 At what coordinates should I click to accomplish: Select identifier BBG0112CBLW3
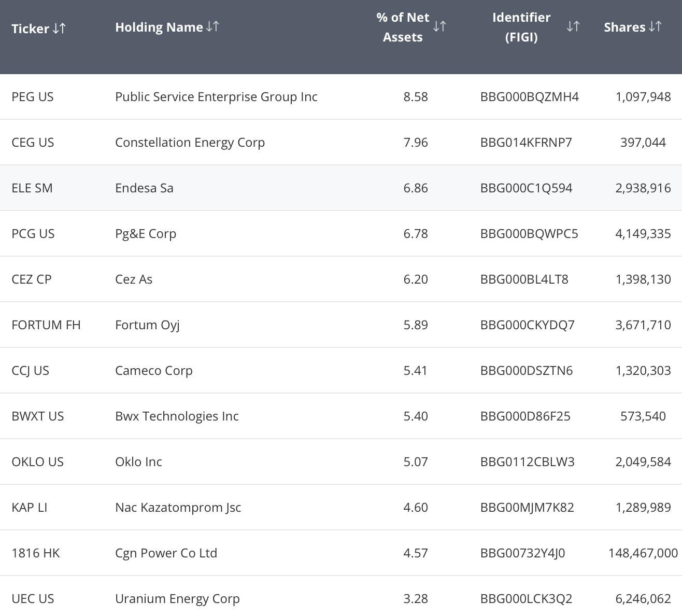coord(528,462)
